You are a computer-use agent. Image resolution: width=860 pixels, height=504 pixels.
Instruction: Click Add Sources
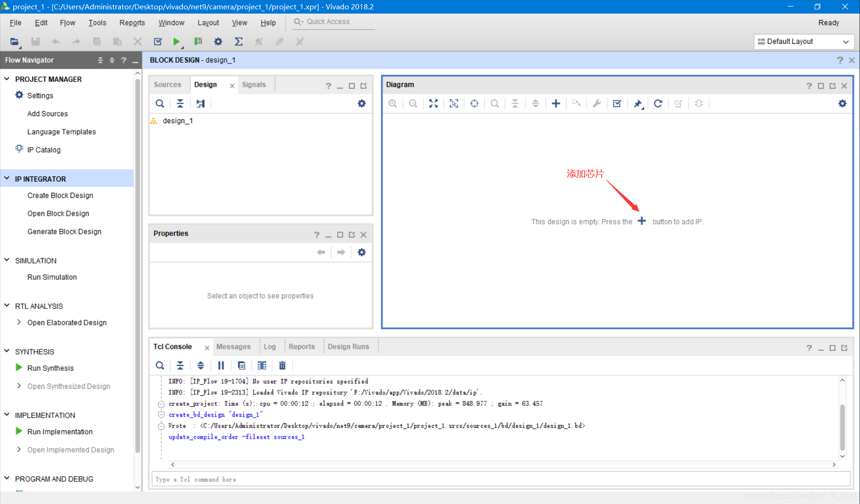pyautogui.click(x=48, y=113)
